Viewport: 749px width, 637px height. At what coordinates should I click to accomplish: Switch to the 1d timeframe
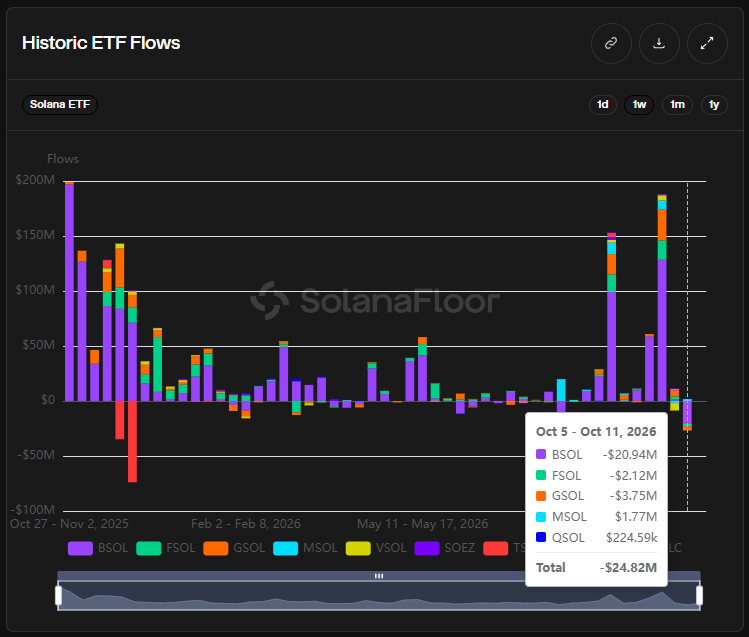(x=603, y=105)
